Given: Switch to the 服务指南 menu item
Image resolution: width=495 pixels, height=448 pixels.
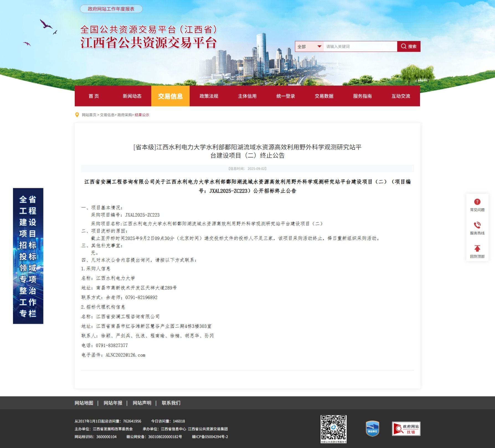Looking at the screenshot, I should click(x=362, y=96).
